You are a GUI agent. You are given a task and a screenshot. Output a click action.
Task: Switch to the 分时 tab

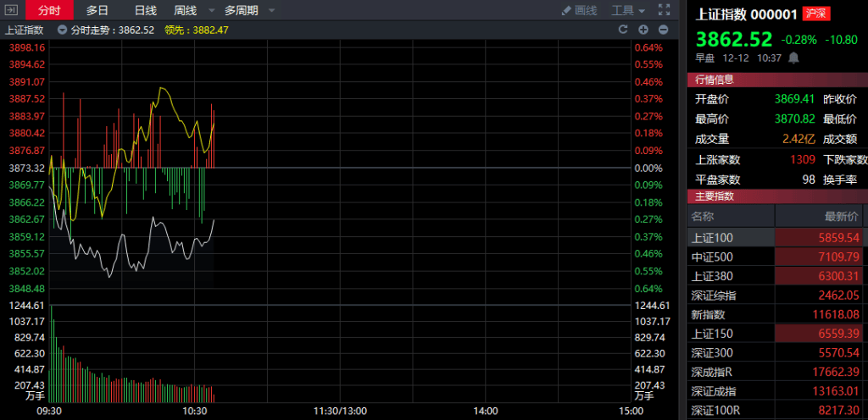49,11
